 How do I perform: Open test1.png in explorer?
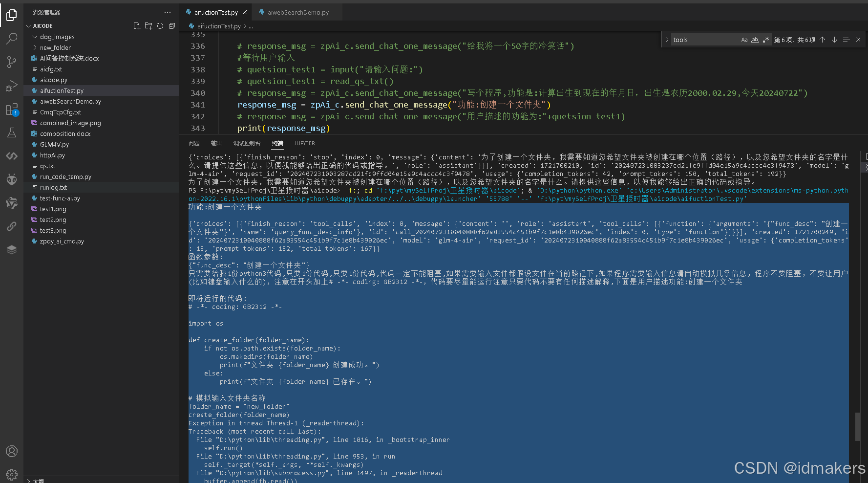53,209
